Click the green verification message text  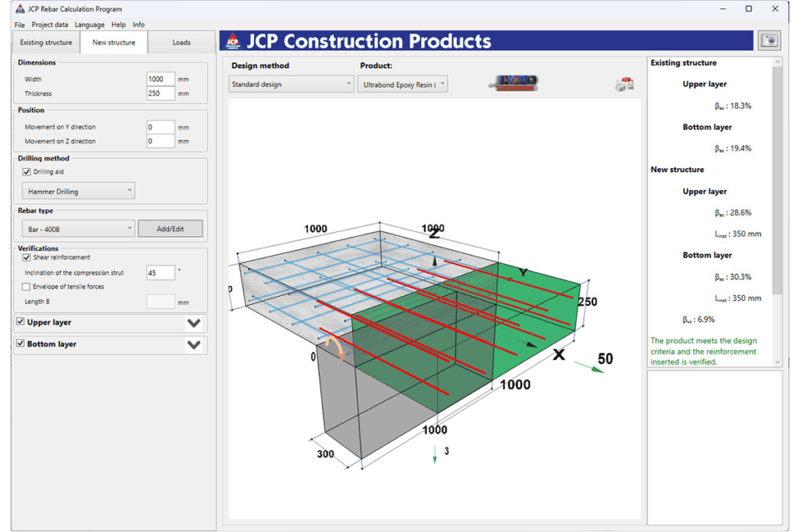(x=704, y=351)
